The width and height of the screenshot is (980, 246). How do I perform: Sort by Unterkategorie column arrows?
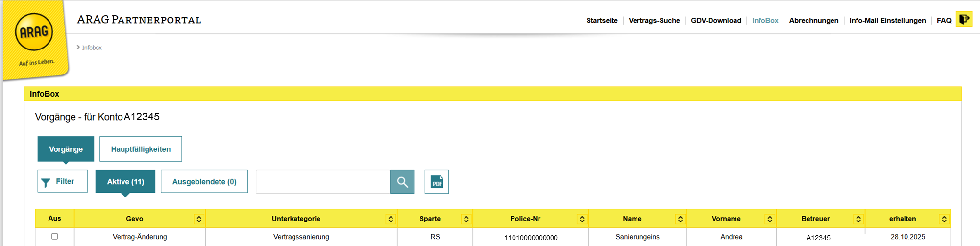(391, 219)
